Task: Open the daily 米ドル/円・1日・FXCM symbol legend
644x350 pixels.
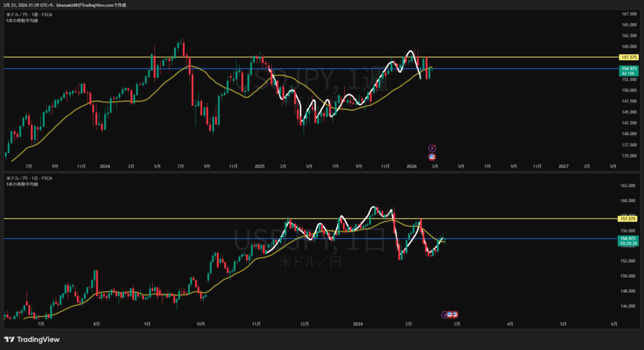Action: pyautogui.click(x=29, y=178)
